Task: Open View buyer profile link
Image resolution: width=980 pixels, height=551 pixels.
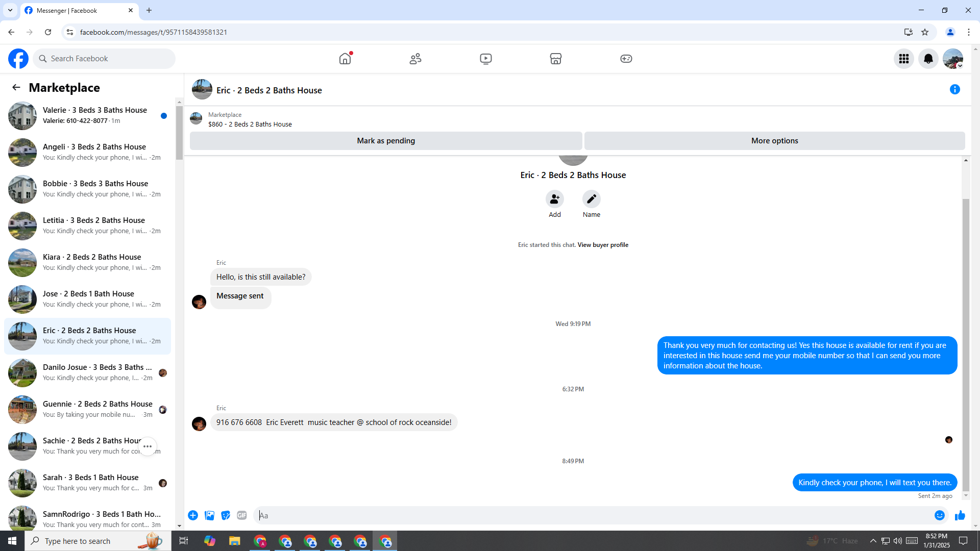Action: pos(603,245)
